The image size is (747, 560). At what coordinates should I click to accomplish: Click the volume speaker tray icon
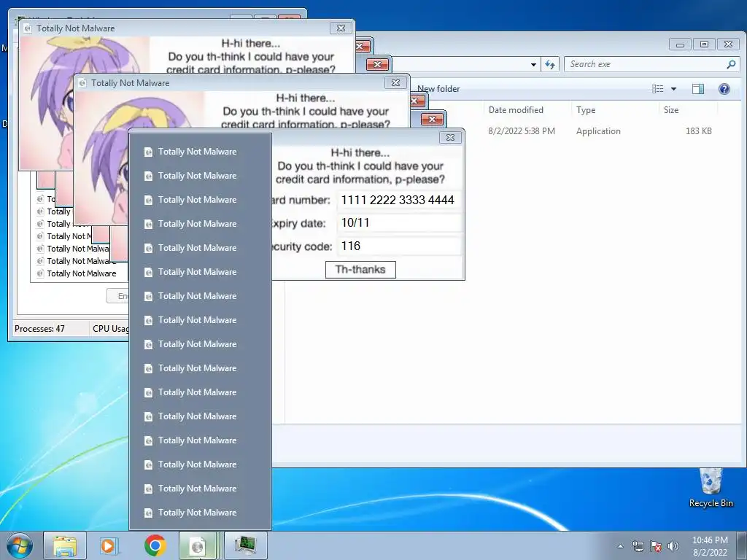tap(673, 546)
